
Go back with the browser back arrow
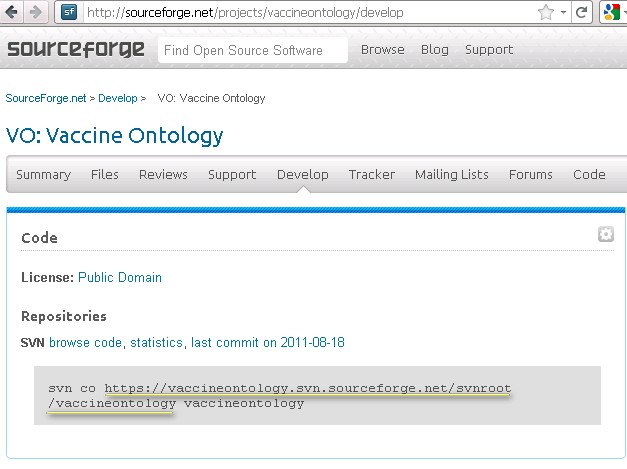tap(11, 12)
